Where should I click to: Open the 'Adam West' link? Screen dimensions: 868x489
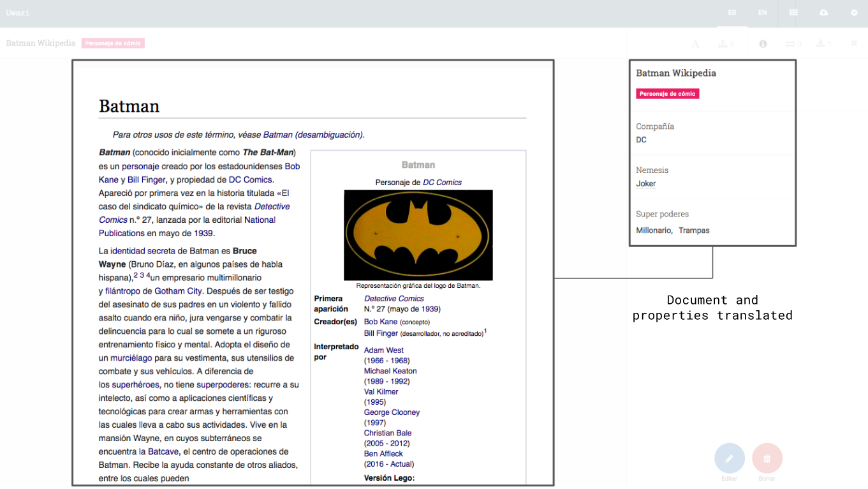pos(384,350)
